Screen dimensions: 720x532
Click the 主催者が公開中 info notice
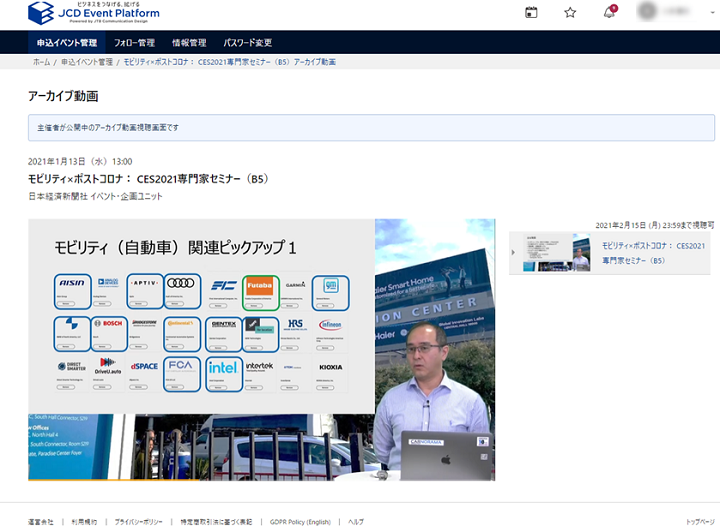(x=371, y=128)
